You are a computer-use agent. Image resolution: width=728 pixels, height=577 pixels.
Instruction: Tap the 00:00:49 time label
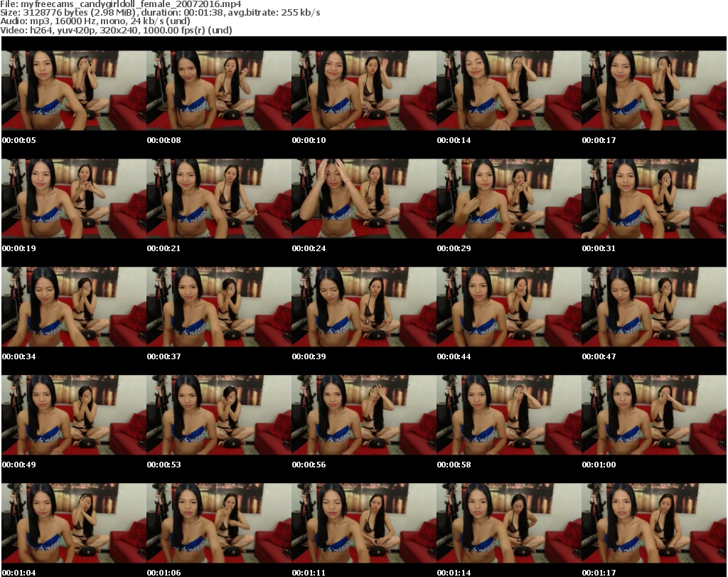[x=19, y=465]
